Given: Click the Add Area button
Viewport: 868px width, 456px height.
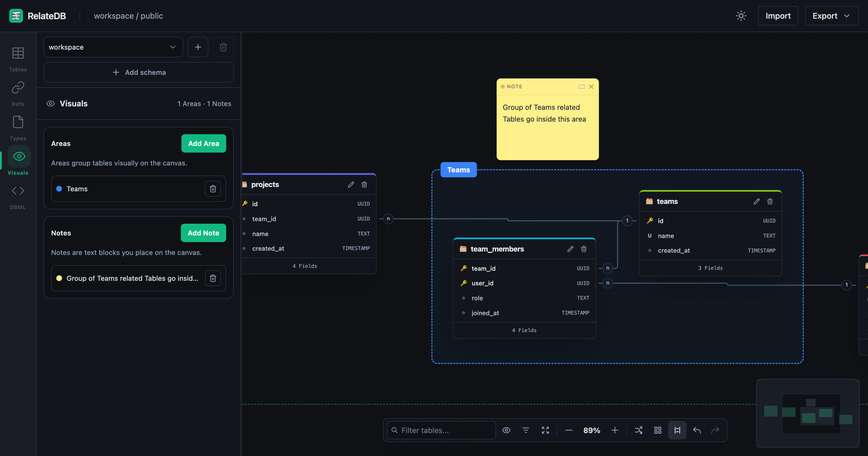Looking at the screenshot, I should click(203, 143).
